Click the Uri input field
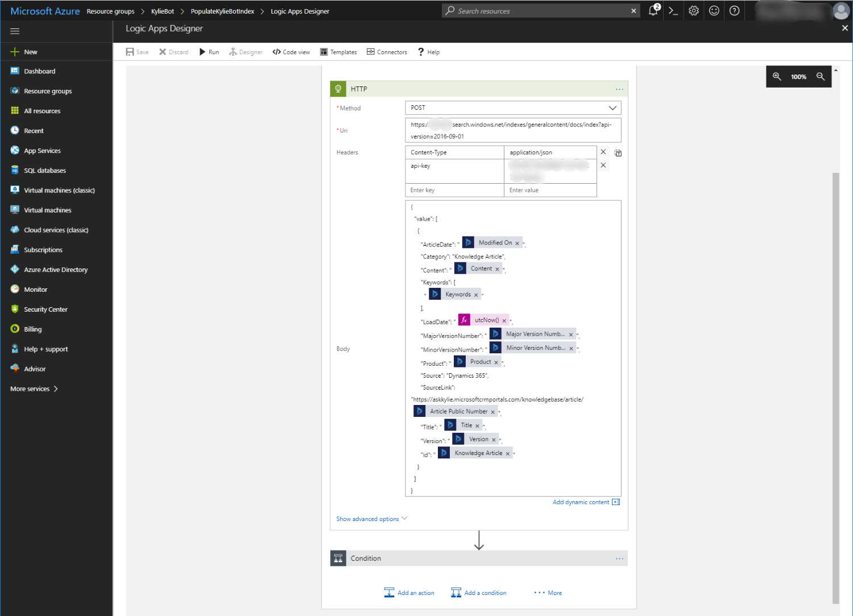Image resolution: width=853 pixels, height=616 pixels. pos(513,130)
